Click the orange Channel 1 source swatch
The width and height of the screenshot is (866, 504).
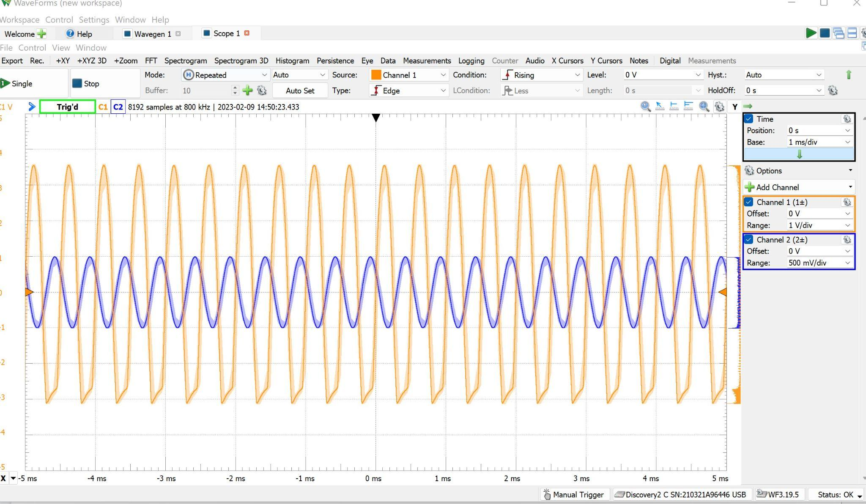click(x=376, y=75)
